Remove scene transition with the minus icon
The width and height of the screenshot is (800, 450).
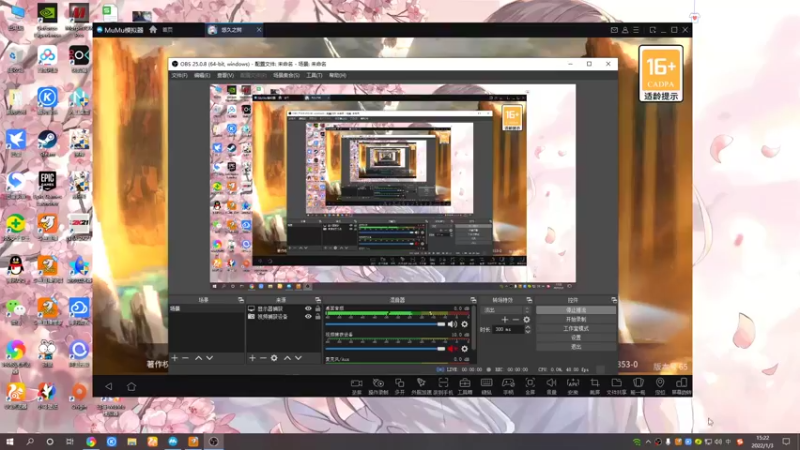click(x=515, y=320)
